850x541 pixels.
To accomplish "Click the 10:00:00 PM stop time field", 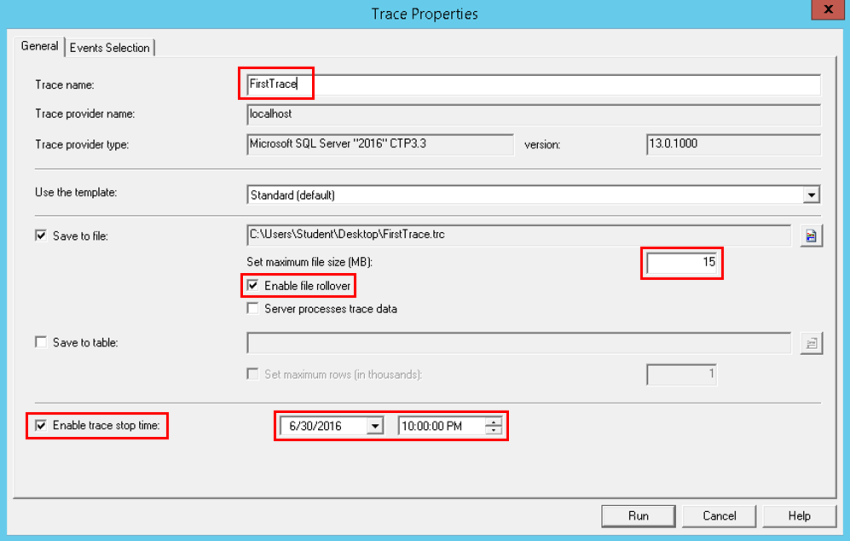I will coord(442,426).
